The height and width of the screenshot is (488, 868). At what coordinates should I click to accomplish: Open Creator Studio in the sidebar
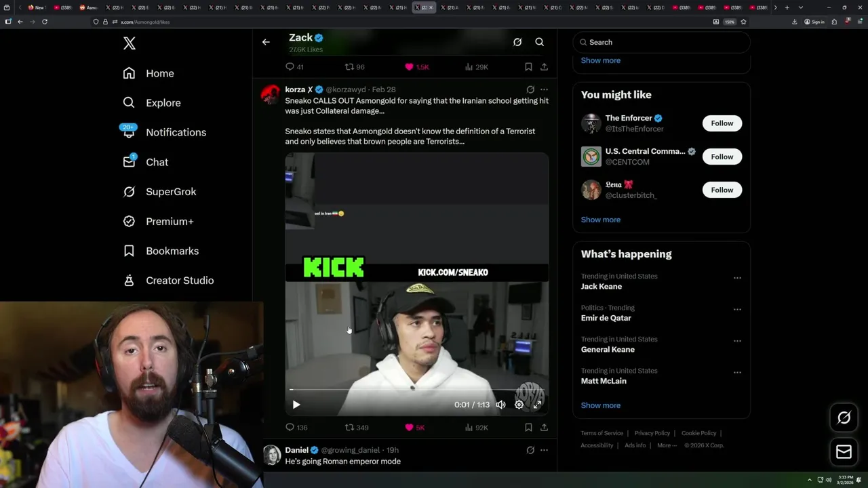(x=168, y=281)
